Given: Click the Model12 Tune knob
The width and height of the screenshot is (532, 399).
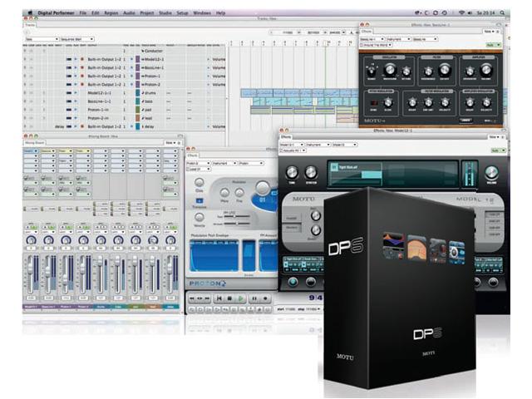Looking at the screenshot, I should tap(292, 173).
